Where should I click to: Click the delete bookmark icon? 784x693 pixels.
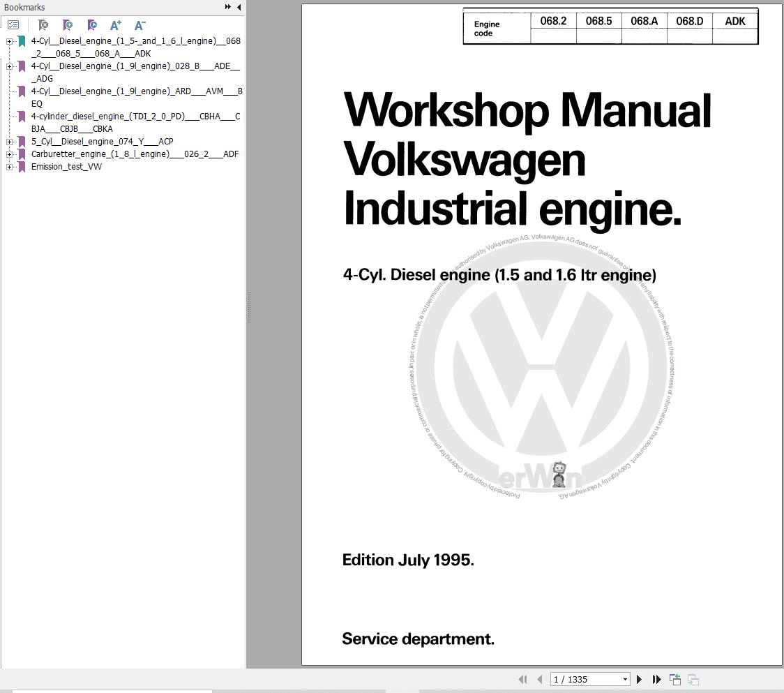[x=43, y=25]
